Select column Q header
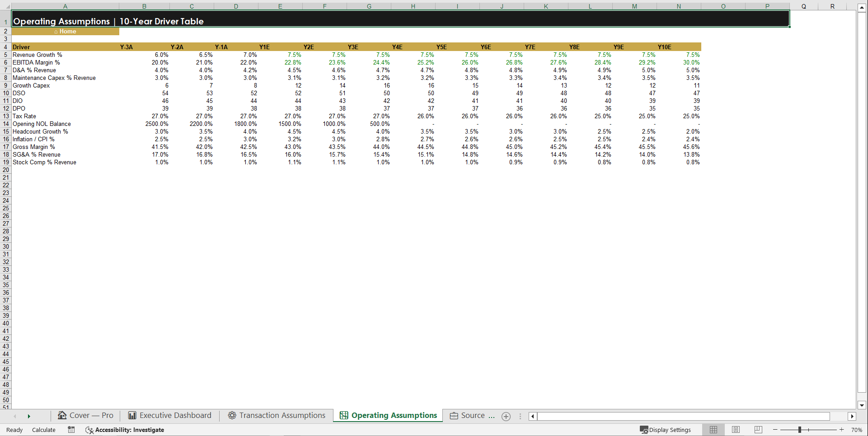Image resolution: width=868 pixels, height=436 pixels. click(803, 6)
